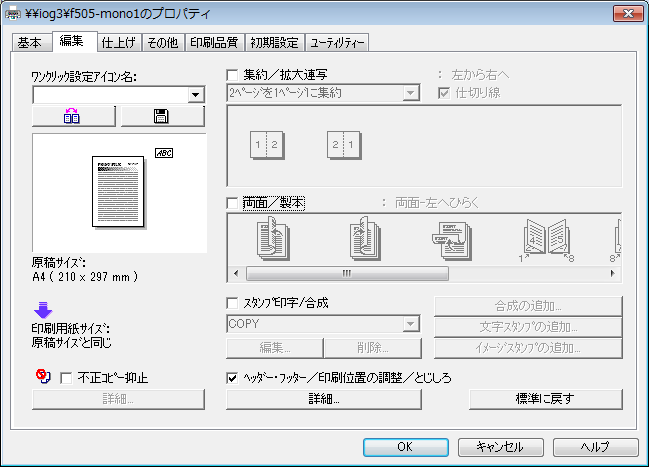Click the 標準に戻す button

click(545, 399)
